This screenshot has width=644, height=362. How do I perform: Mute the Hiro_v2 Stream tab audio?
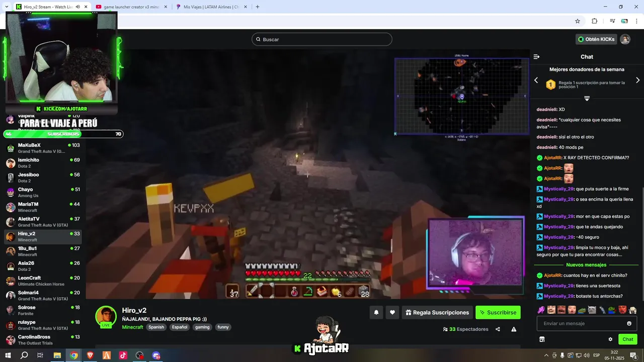click(77, 7)
